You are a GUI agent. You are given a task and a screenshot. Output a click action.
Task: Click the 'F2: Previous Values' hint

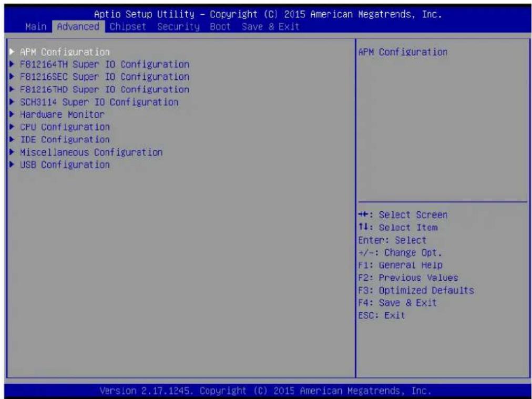click(x=408, y=278)
